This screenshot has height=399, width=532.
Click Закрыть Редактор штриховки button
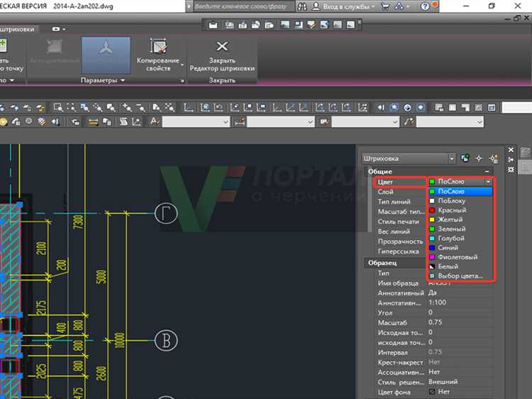[222, 56]
